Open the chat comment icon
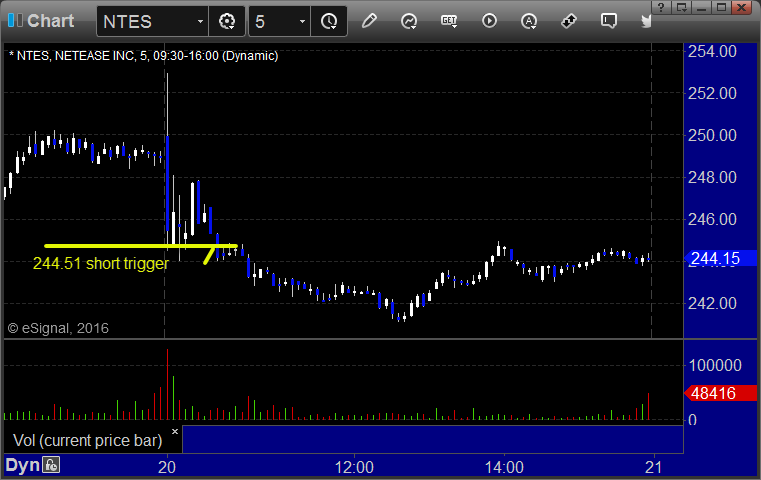Viewport: 761px width, 480px height. pyautogui.click(x=609, y=21)
